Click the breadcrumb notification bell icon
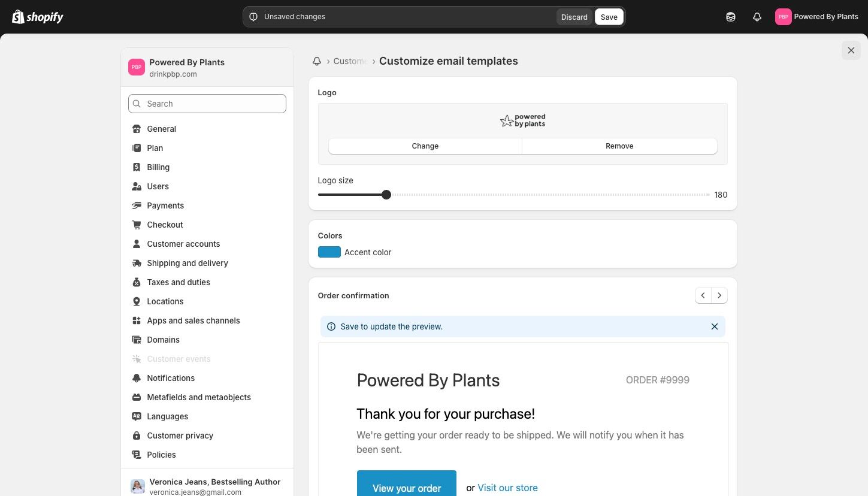The width and height of the screenshot is (868, 496). click(x=317, y=61)
